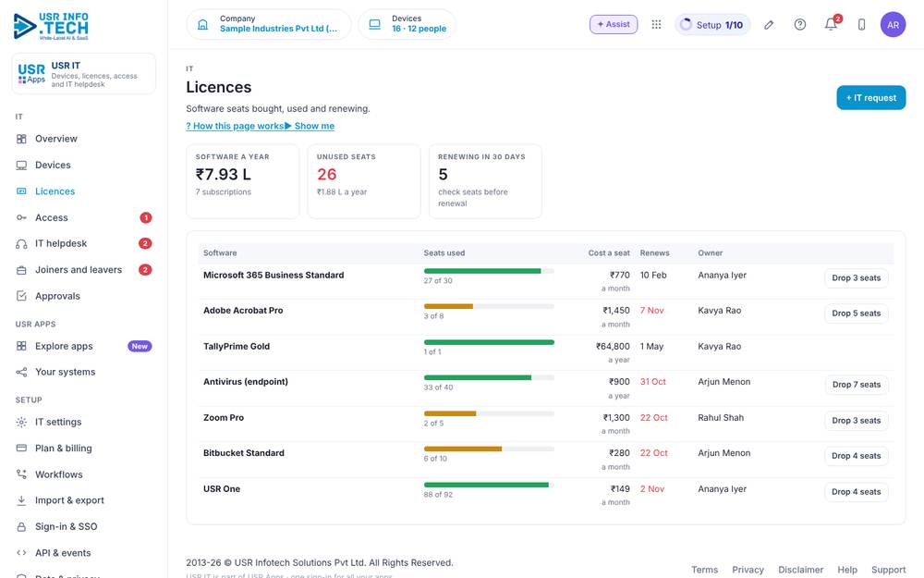Go to Overview in the sidebar
The width and height of the screenshot is (924, 578).
click(84, 139)
